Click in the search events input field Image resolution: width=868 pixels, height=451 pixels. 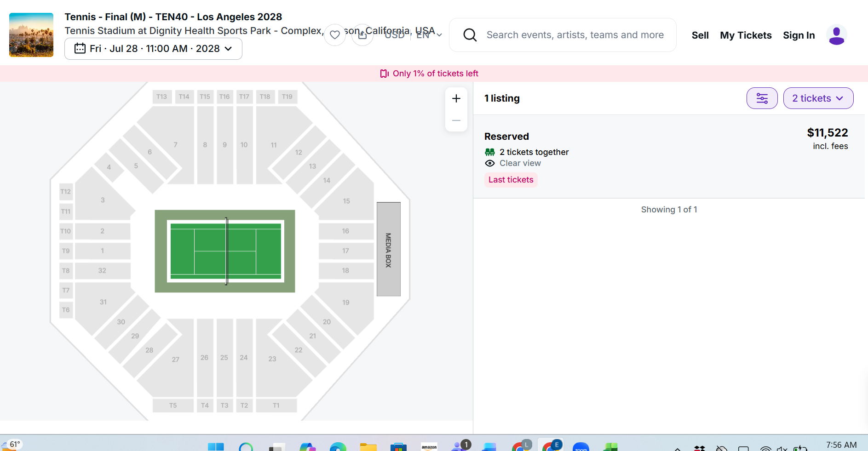click(x=575, y=35)
